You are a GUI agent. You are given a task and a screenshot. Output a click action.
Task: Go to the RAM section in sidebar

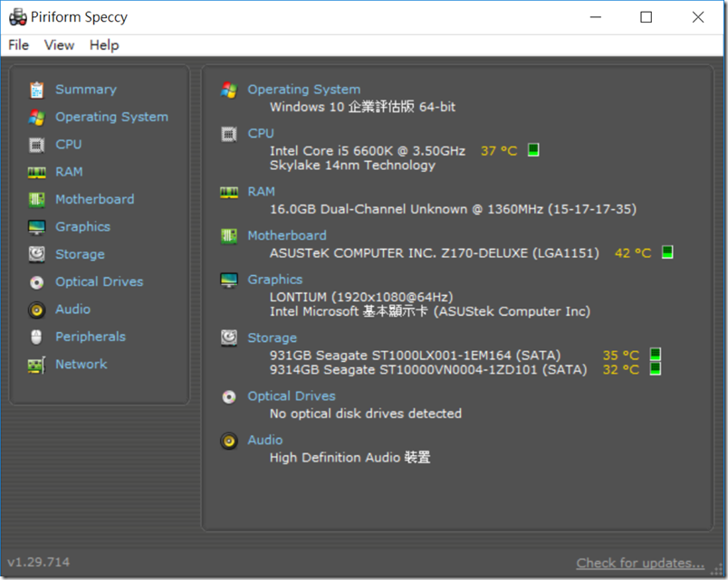(69, 172)
